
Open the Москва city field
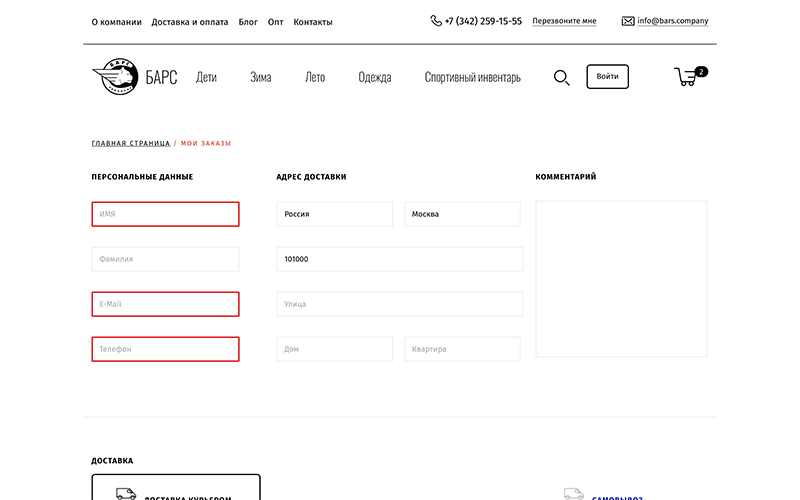coord(462,214)
